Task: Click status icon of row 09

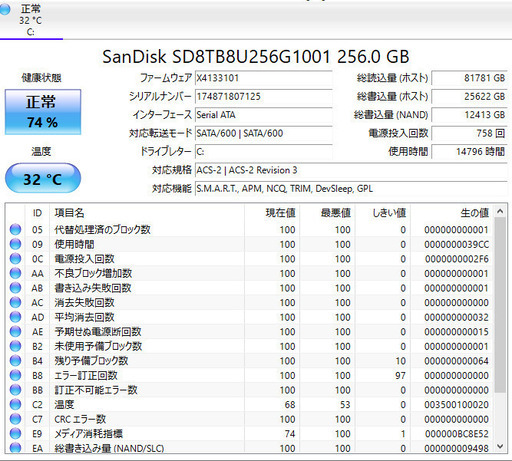Action: tap(15, 244)
